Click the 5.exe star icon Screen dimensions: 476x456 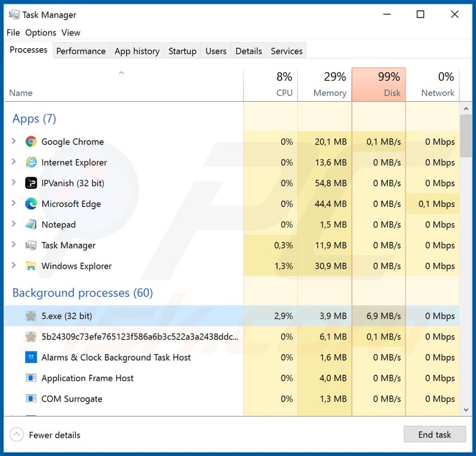(31, 316)
